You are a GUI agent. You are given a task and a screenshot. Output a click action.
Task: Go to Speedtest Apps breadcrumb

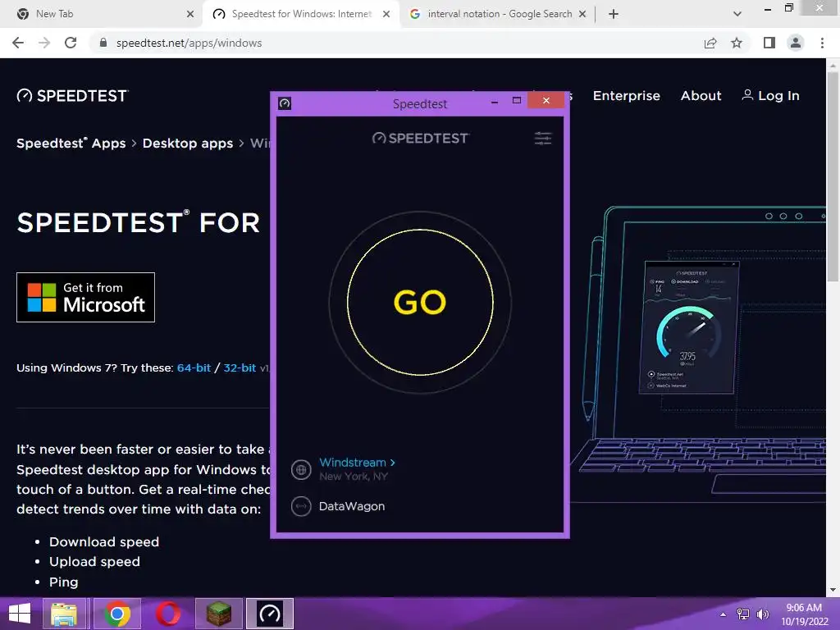point(71,143)
